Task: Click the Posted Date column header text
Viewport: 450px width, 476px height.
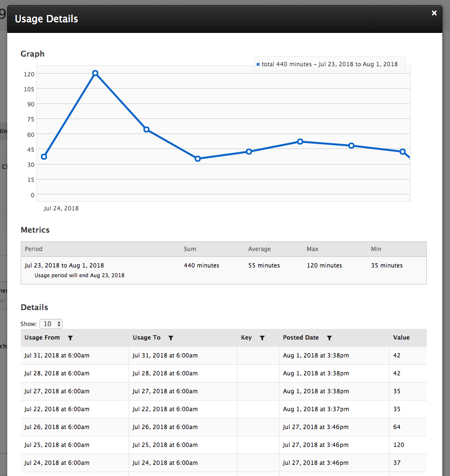Action: [301, 338]
